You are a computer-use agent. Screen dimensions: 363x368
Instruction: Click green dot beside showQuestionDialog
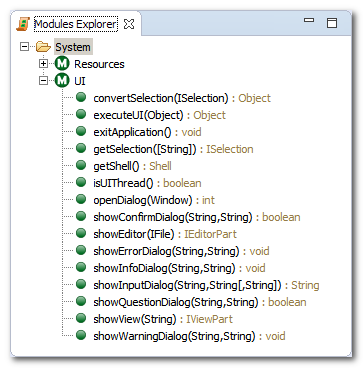point(81,301)
